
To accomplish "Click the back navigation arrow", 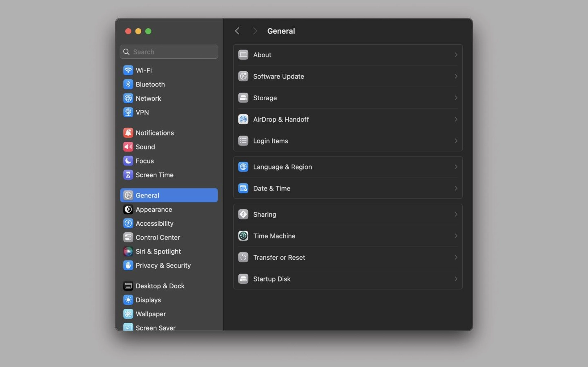I will (237, 31).
